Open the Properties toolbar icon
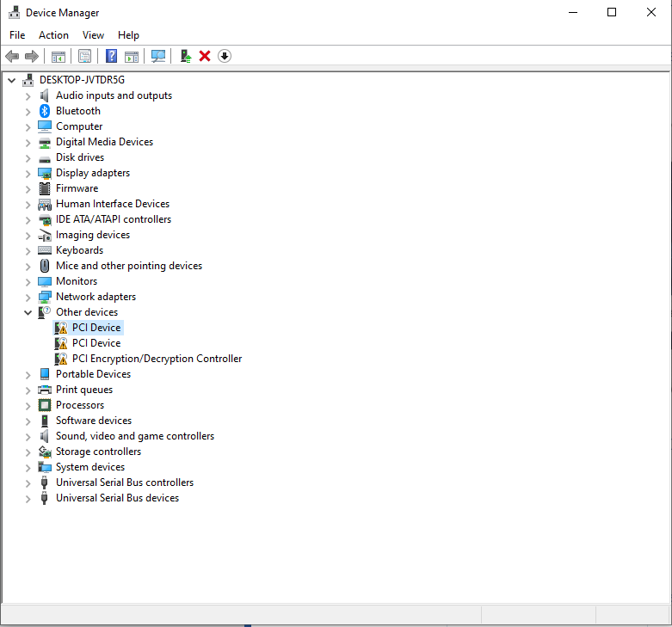The image size is (672, 627). 85,56
